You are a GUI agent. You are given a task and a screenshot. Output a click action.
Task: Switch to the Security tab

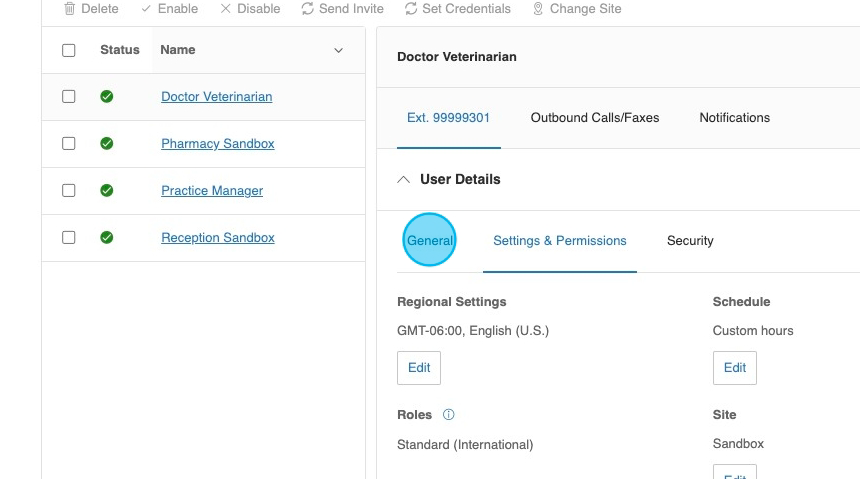click(690, 241)
